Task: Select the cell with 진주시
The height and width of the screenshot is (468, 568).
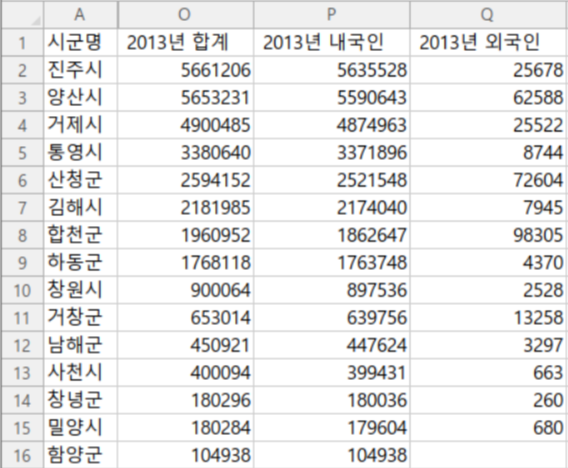Action: click(80, 70)
